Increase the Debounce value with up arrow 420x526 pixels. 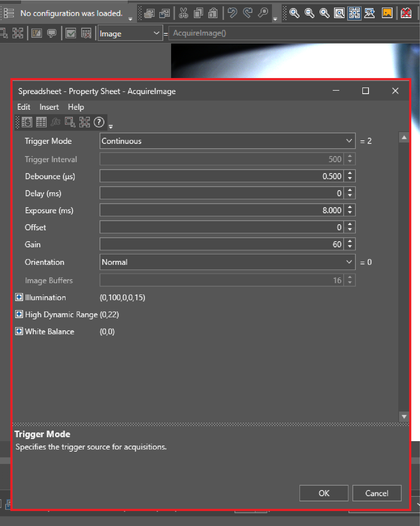[x=350, y=173]
